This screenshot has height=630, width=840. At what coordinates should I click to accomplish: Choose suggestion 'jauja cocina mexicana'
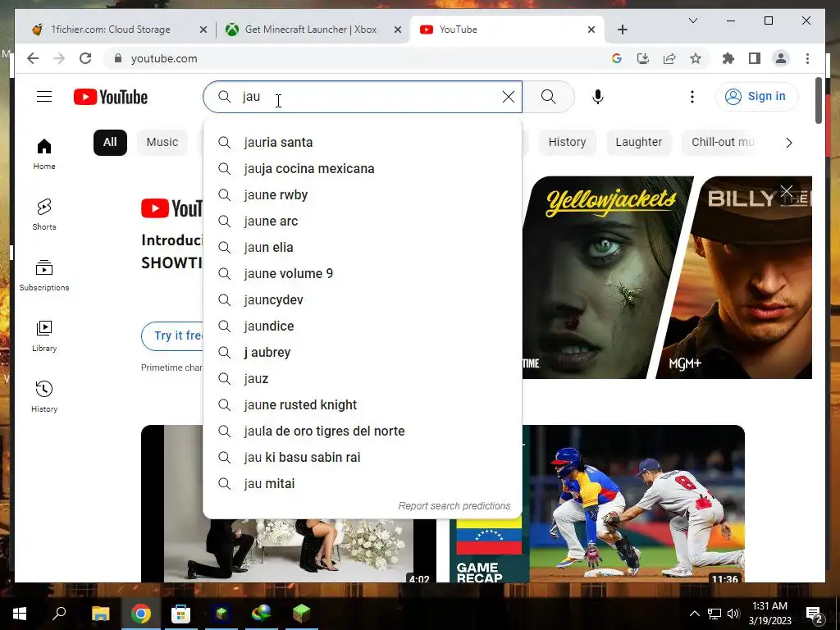362,169
